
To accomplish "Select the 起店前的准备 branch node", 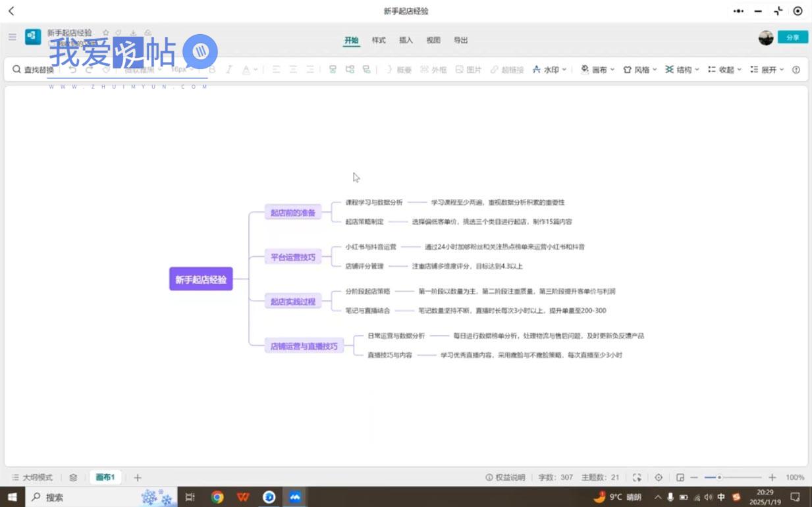I will click(293, 213).
